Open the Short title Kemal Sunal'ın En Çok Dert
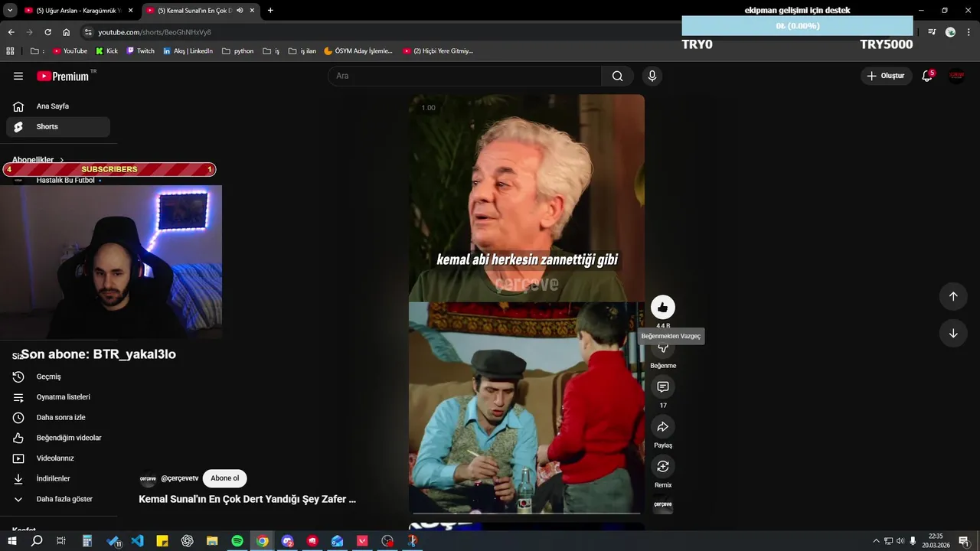Viewport: 980px width, 551px height. pos(247,499)
